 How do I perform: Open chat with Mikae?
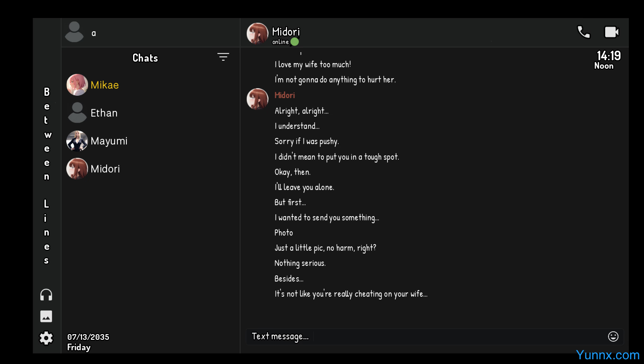coord(105,85)
